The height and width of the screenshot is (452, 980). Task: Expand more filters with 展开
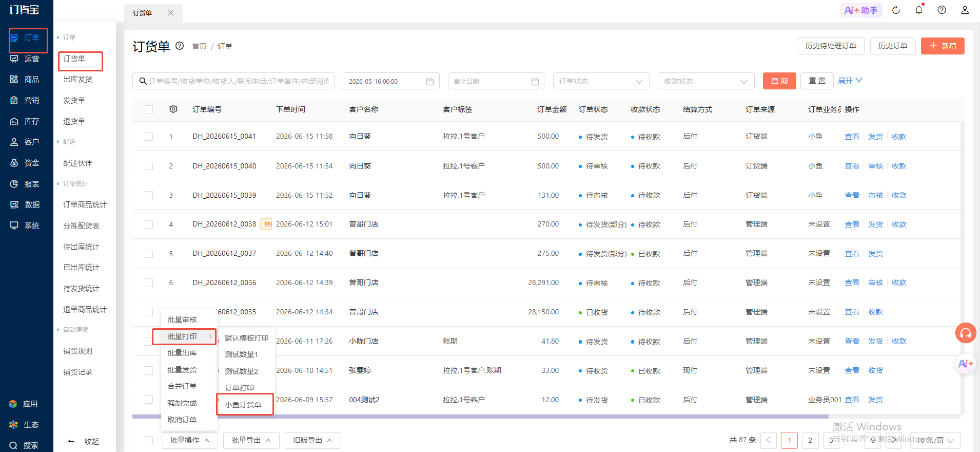pyautogui.click(x=850, y=81)
